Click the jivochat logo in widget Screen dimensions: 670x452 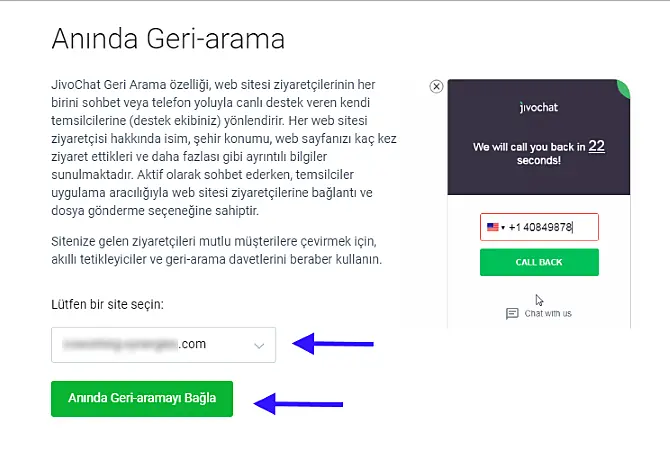(x=539, y=107)
